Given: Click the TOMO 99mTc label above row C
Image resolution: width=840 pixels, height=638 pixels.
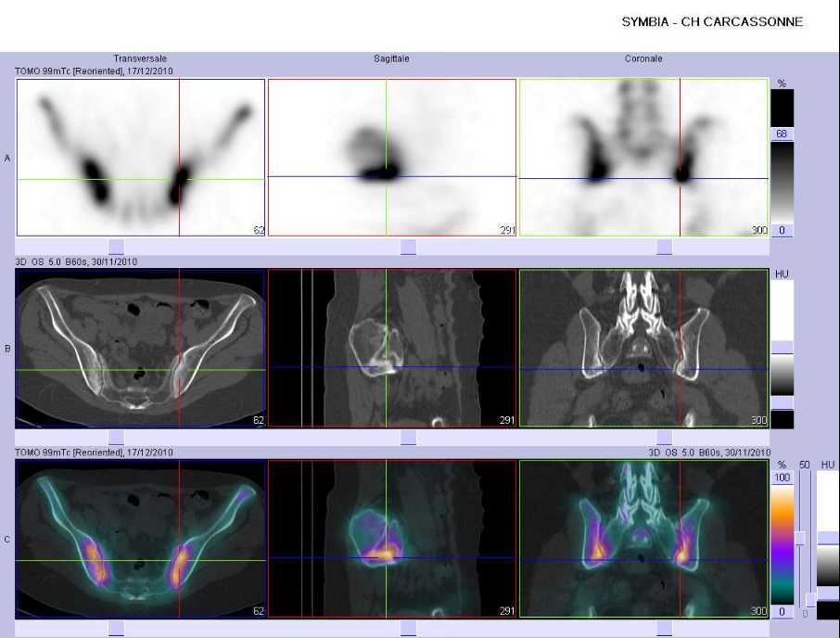Looking at the screenshot, I should click(94, 453).
